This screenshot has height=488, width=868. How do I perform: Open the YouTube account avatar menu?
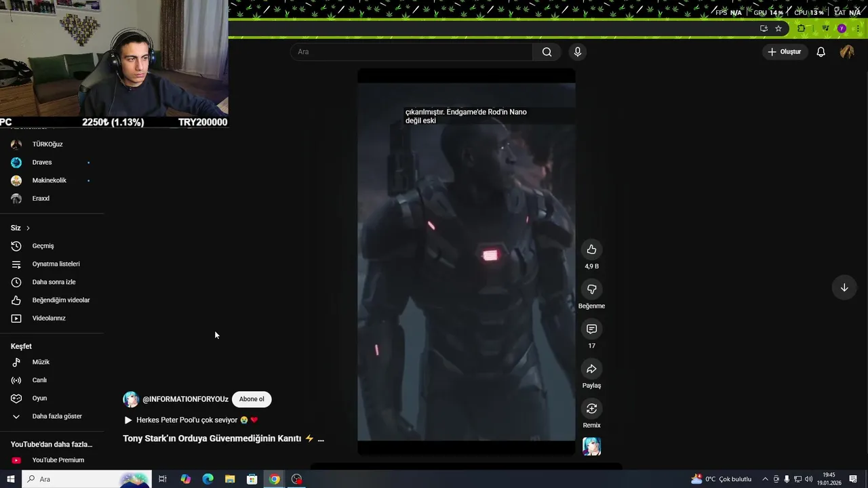point(847,52)
